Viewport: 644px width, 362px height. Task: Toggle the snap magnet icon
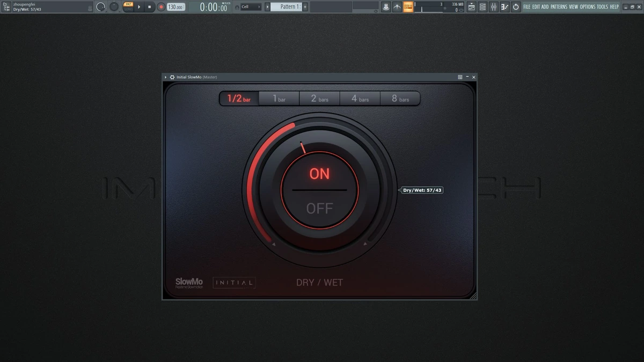237,7
